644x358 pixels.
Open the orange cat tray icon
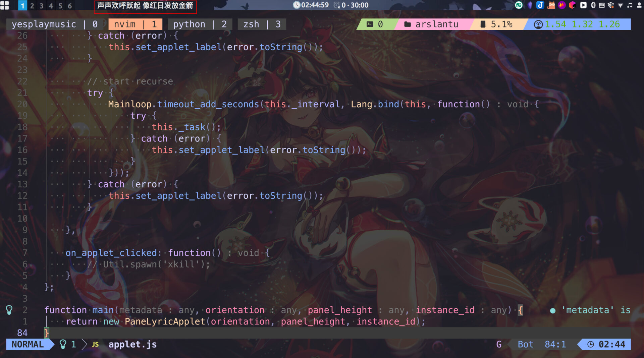click(551, 5)
